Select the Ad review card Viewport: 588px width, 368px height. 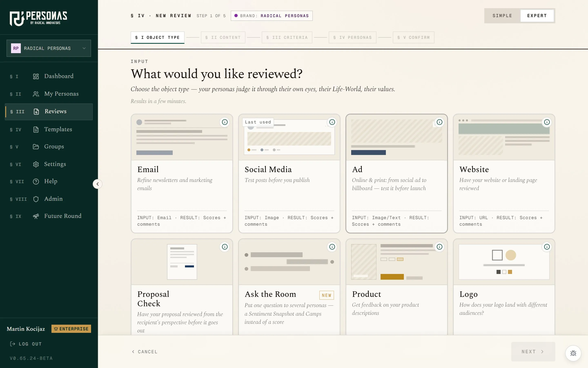tap(396, 174)
